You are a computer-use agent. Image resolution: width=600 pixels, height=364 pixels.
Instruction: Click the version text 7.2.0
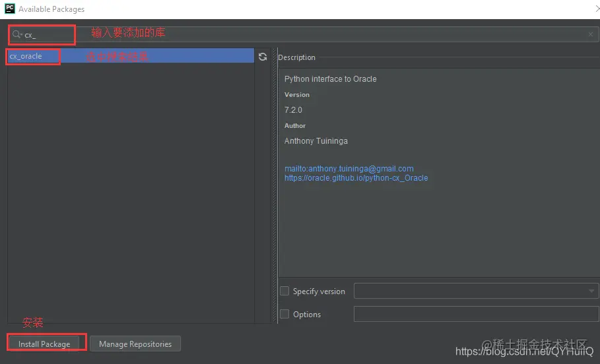pyautogui.click(x=293, y=110)
